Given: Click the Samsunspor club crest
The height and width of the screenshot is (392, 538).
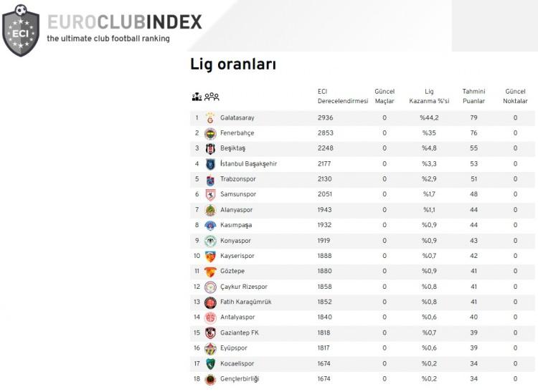Looking at the screenshot, I should tap(210, 195).
